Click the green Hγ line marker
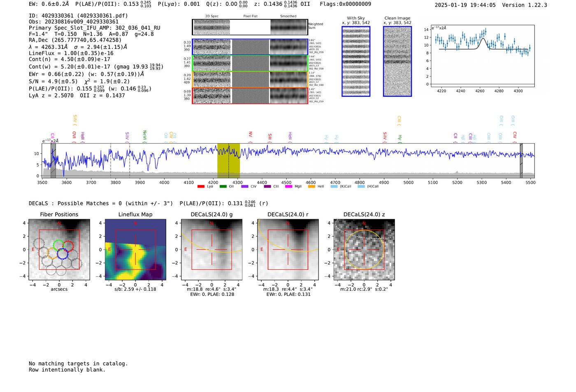Viewport: 576px width, 392px height. click(399, 139)
